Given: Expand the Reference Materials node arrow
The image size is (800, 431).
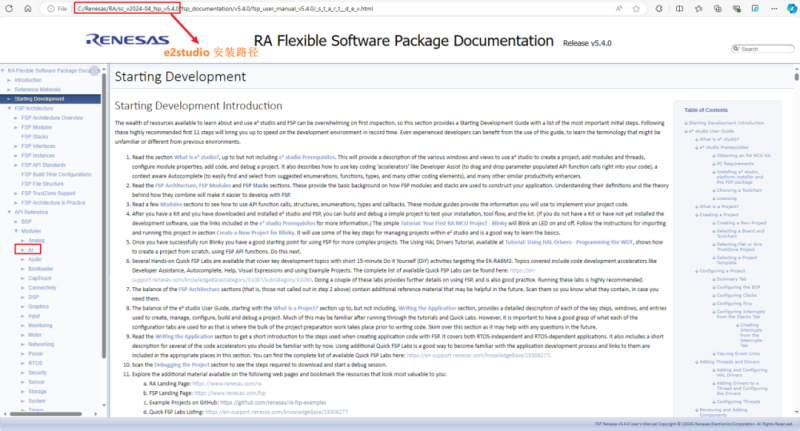Looking at the screenshot, I should point(9,89).
